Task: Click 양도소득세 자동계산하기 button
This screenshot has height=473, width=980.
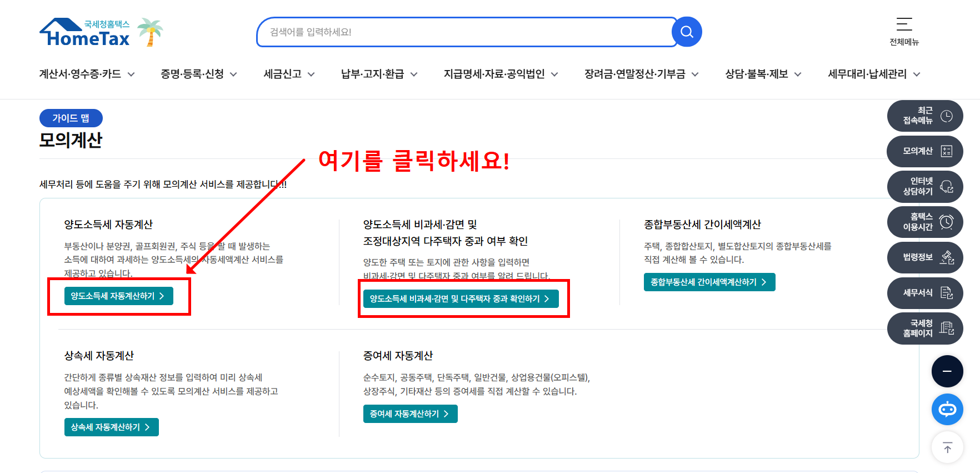Action: pyautogui.click(x=119, y=296)
